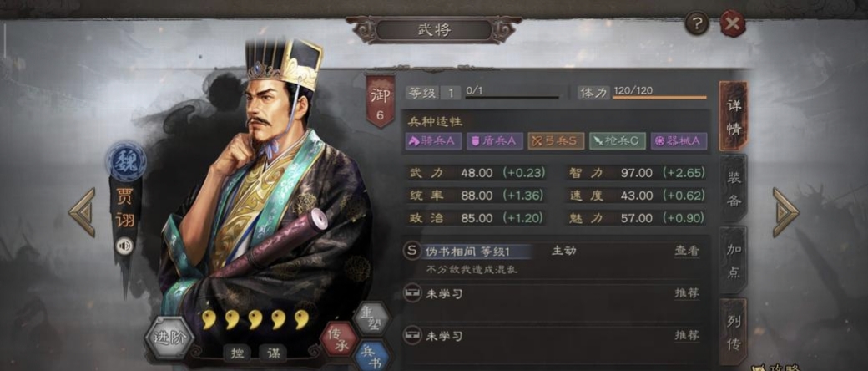Open the 重塑 hexagon icon
This screenshot has width=868, height=371.
point(371,318)
